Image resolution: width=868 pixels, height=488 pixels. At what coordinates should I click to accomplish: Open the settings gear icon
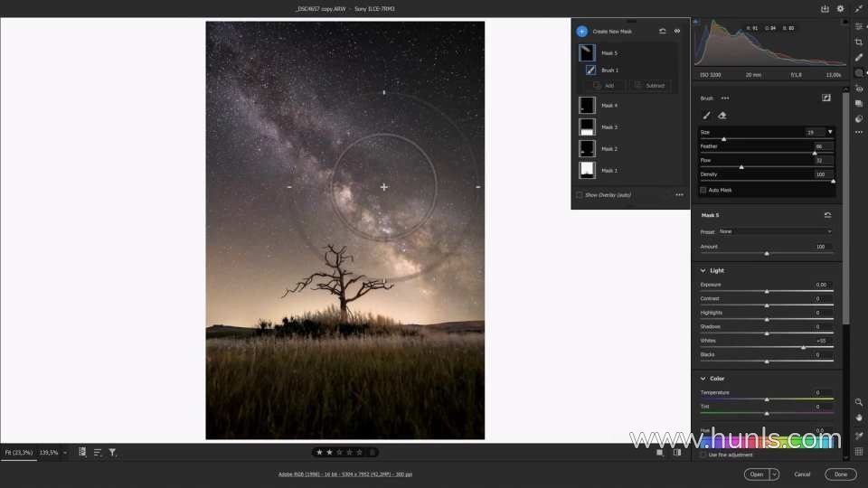pos(841,9)
